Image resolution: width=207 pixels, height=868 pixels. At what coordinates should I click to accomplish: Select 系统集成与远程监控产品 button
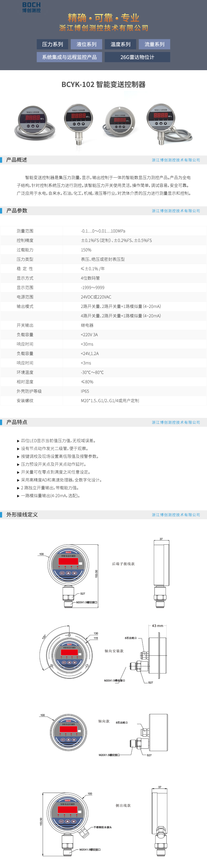(x=69, y=57)
